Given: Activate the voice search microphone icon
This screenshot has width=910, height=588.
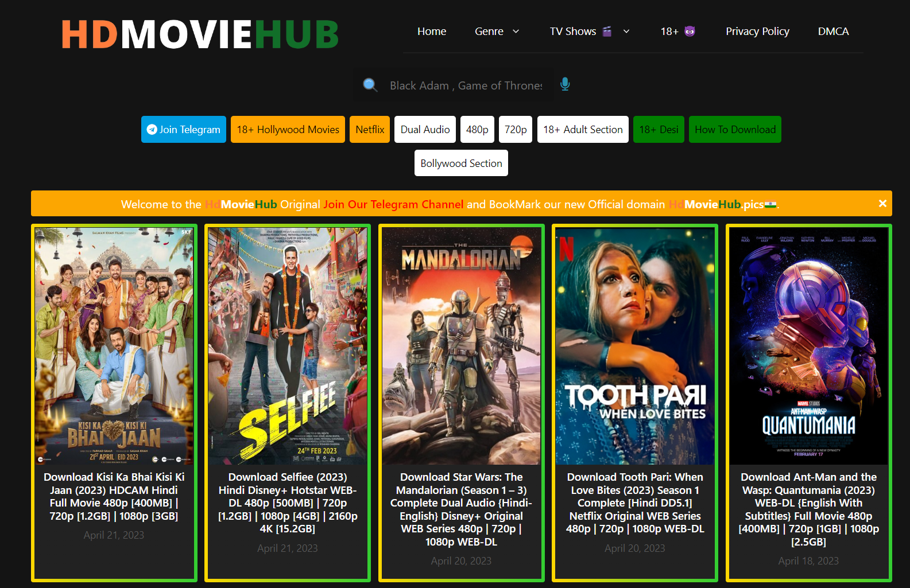Looking at the screenshot, I should 565,84.
